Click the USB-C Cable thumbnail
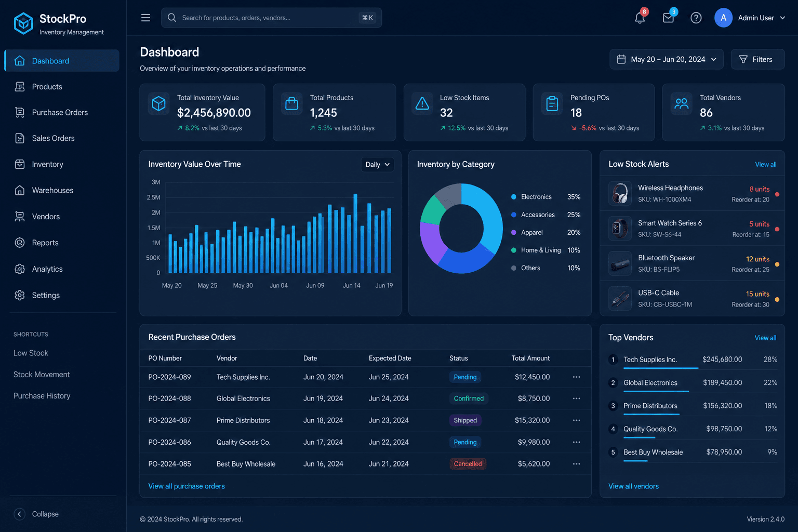 tap(620, 298)
